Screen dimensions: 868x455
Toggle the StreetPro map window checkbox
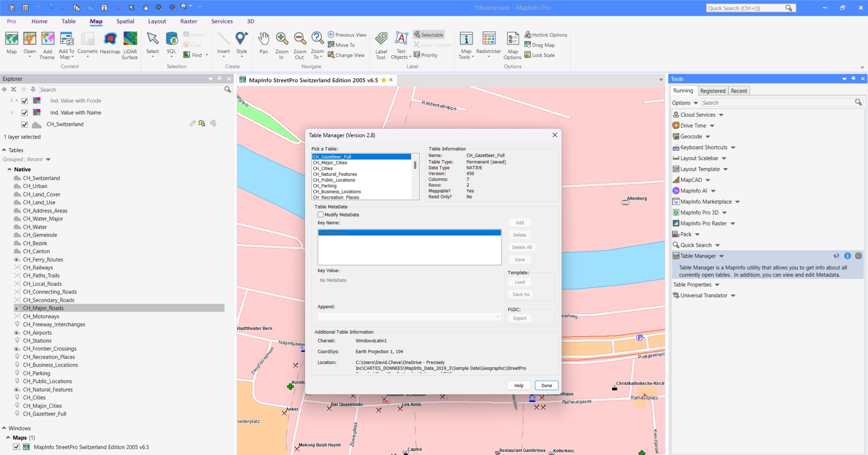point(16,447)
